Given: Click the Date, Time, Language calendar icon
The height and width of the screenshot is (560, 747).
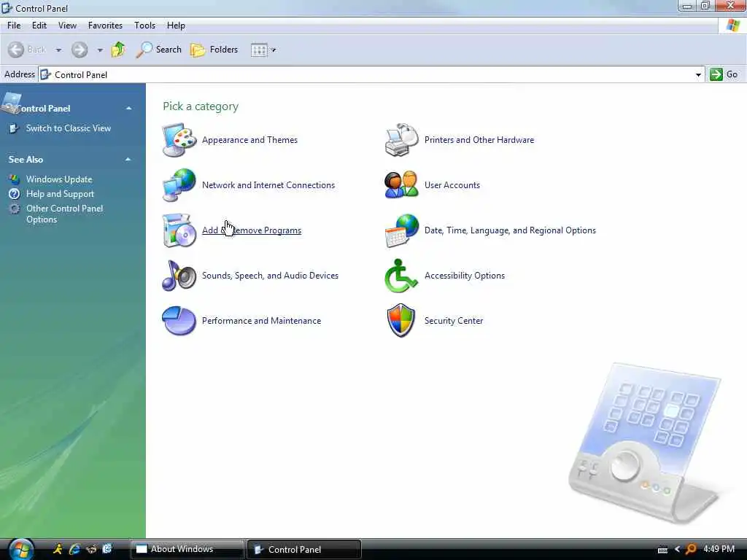Looking at the screenshot, I should tap(402, 230).
